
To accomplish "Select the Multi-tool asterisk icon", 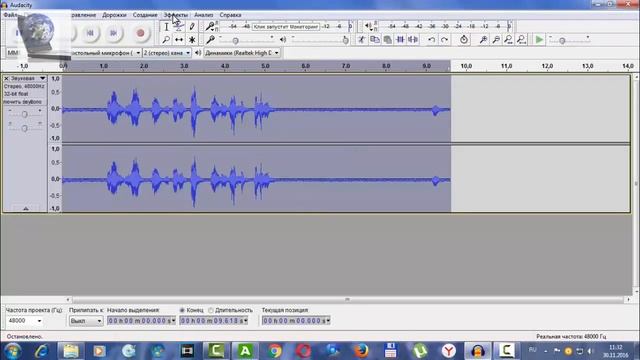I will pos(192,40).
